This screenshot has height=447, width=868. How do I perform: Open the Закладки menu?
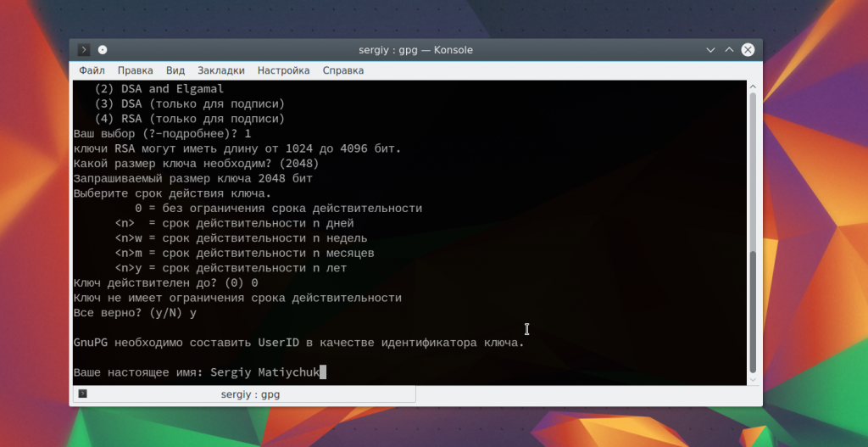pos(221,70)
